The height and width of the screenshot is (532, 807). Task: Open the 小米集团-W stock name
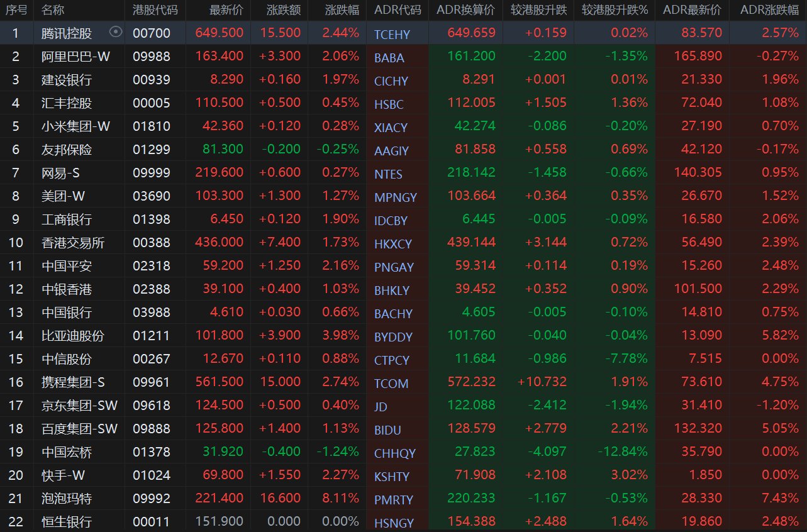point(75,126)
